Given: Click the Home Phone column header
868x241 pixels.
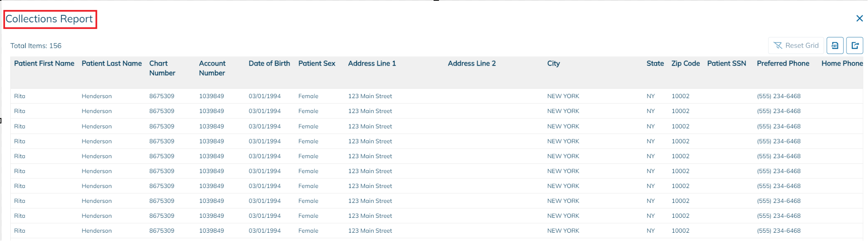Looking at the screenshot, I should pos(842,63).
